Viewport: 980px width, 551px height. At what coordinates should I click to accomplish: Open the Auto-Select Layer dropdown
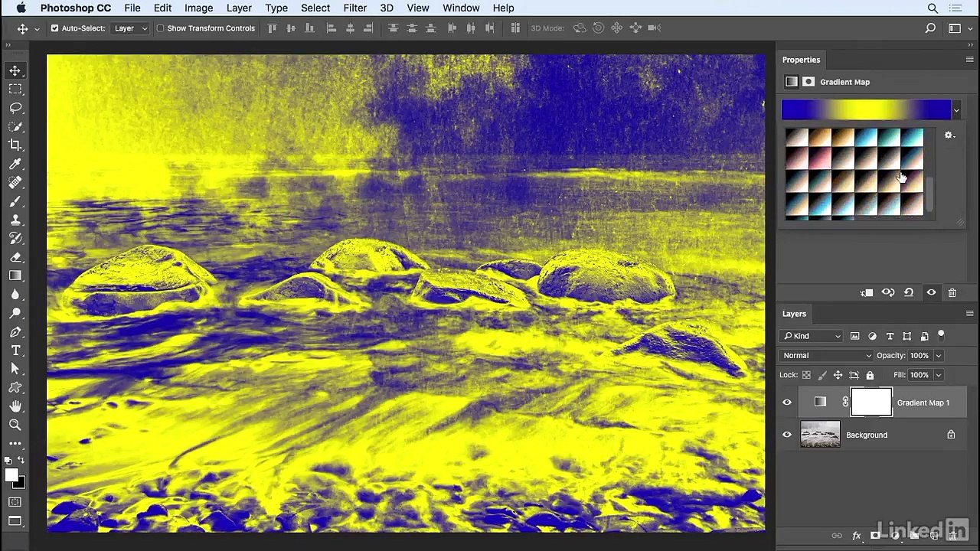(x=130, y=28)
